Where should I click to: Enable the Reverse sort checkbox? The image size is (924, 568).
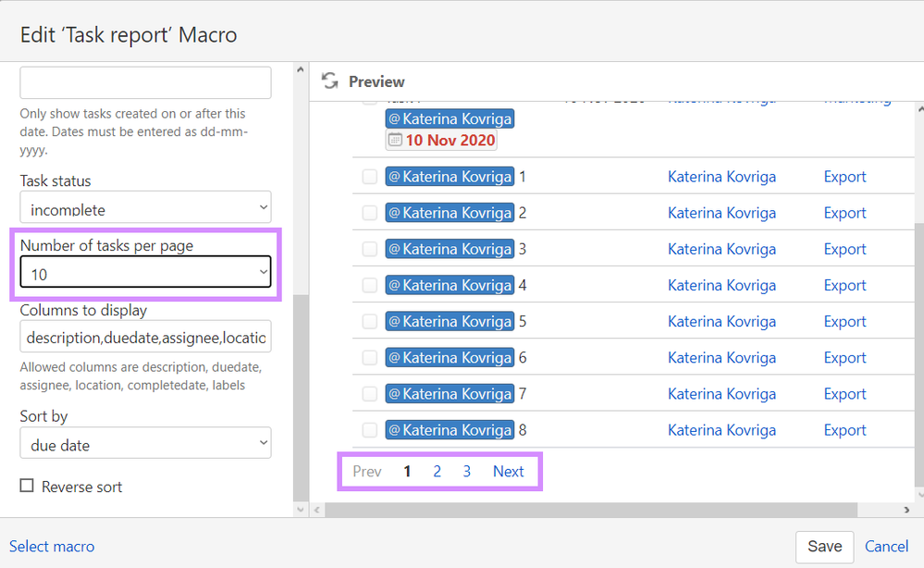tap(27, 486)
